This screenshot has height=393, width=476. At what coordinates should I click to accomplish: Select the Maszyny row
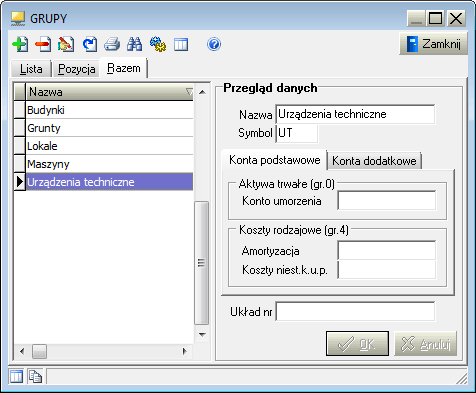click(109, 164)
